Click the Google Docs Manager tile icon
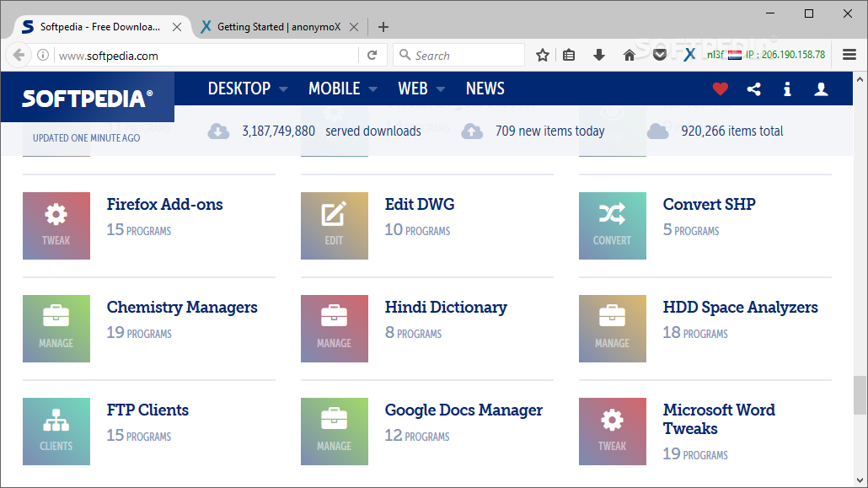Viewport: 868px width, 488px height. [335, 432]
